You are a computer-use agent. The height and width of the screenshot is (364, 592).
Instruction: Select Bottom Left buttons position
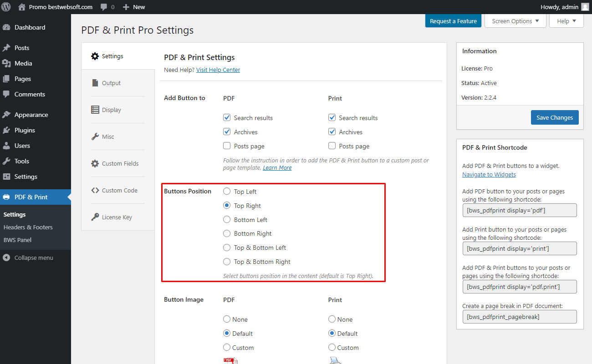(227, 219)
